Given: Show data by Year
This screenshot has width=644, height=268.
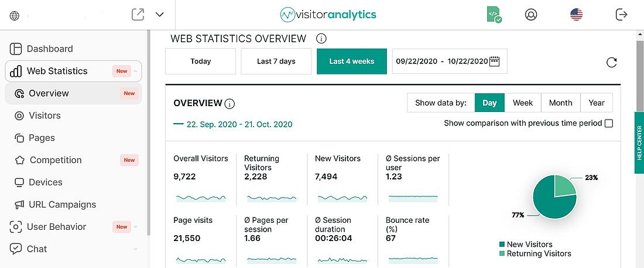Looking at the screenshot, I should click(597, 103).
